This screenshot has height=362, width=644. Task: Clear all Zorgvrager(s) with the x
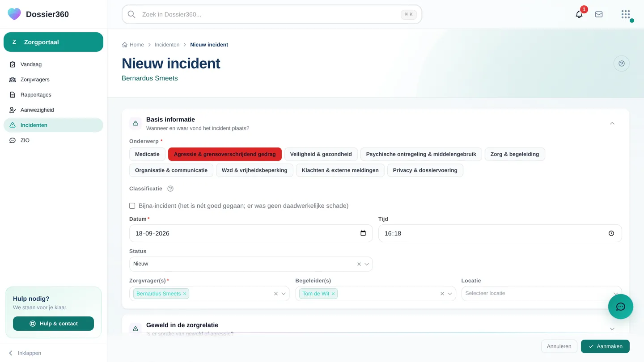pos(276,294)
